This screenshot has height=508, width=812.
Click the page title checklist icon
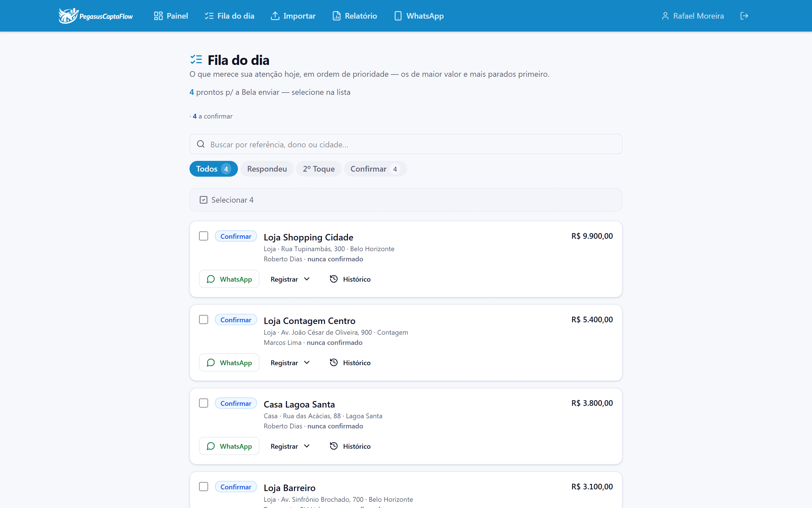[x=196, y=60]
